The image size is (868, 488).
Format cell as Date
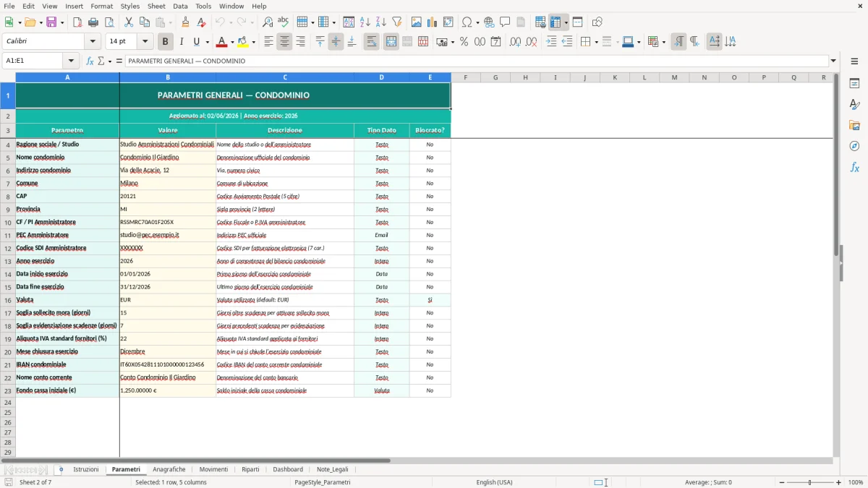click(x=495, y=42)
